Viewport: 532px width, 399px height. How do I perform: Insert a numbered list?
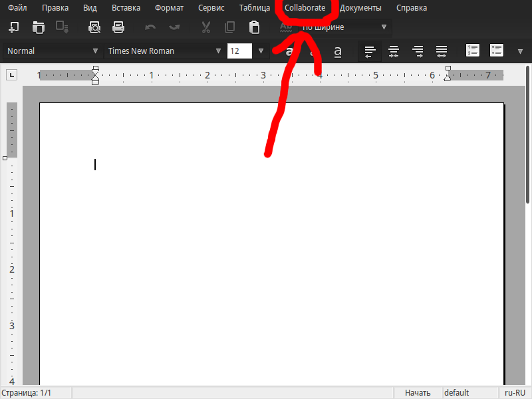(473, 51)
